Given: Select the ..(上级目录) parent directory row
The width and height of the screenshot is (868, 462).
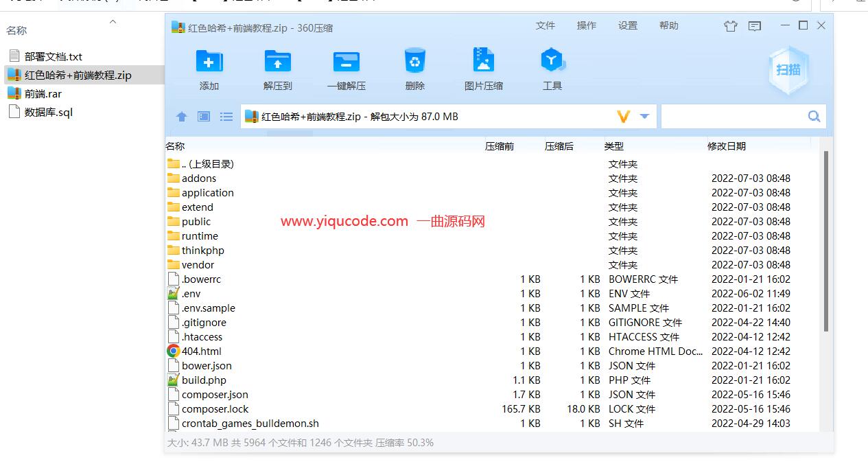Looking at the screenshot, I should click(493, 164).
